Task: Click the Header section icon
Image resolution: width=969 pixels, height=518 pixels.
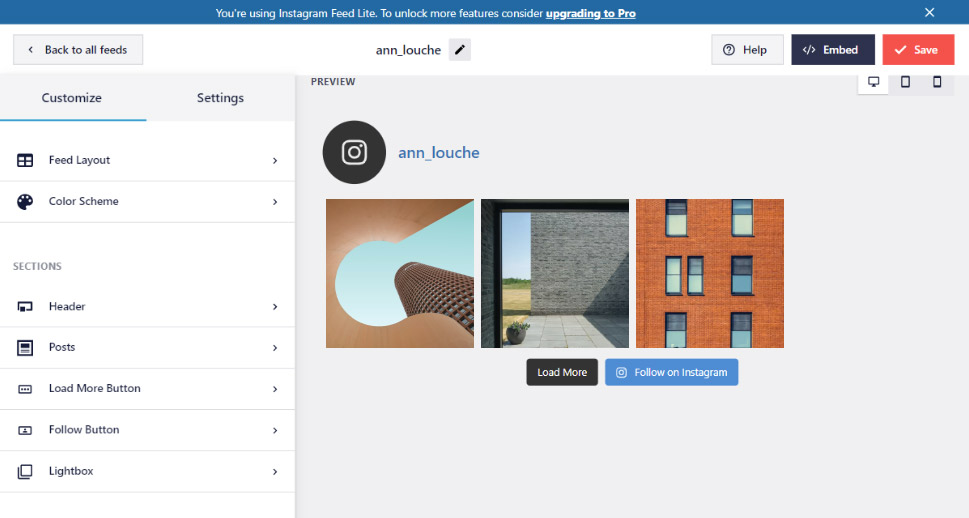Action: coord(25,307)
